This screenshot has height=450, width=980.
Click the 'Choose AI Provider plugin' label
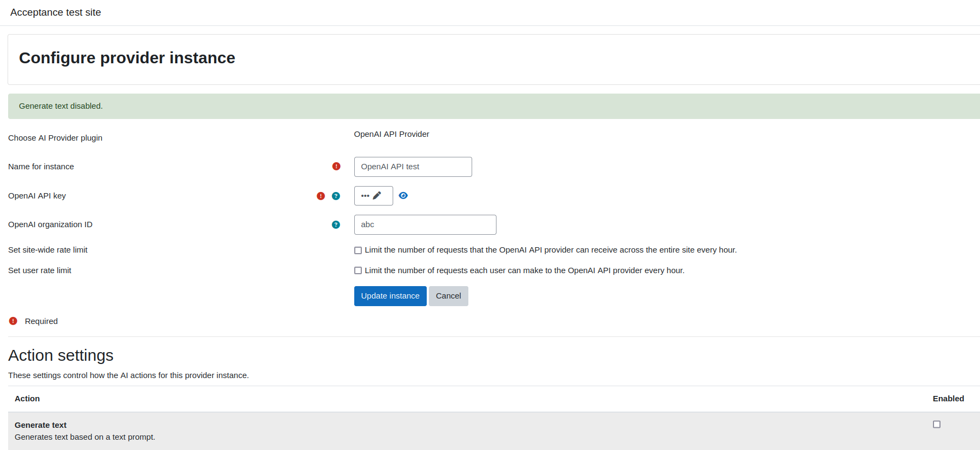pos(55,138)
